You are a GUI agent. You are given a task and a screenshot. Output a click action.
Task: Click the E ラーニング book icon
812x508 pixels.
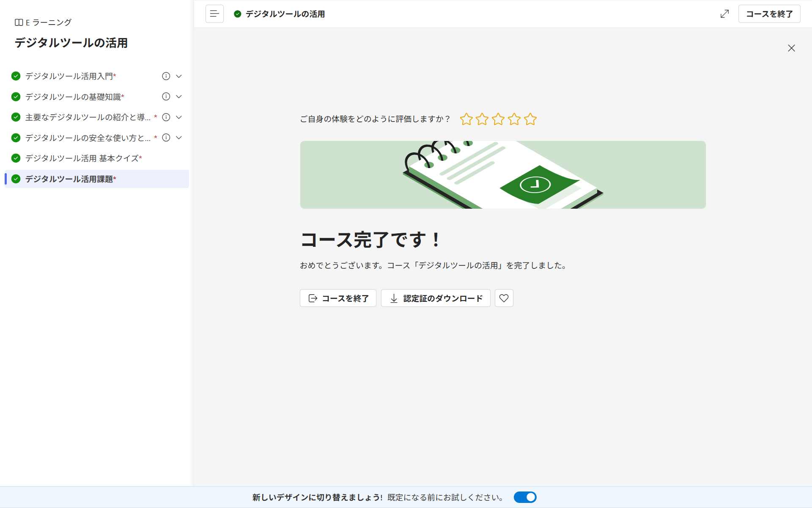(19, 22)
